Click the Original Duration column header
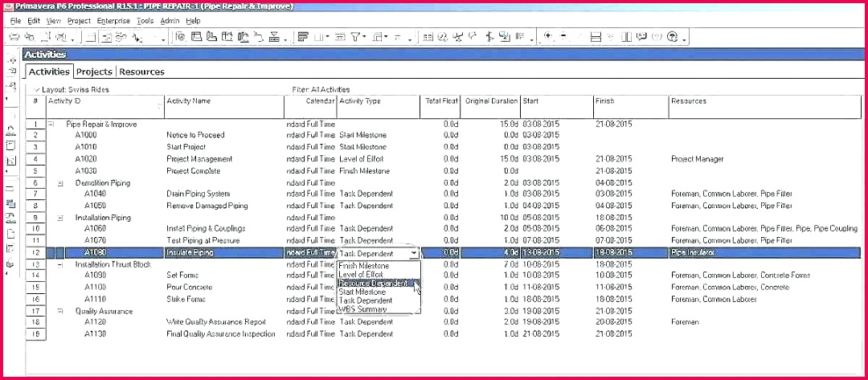 [x=490, y=106]
